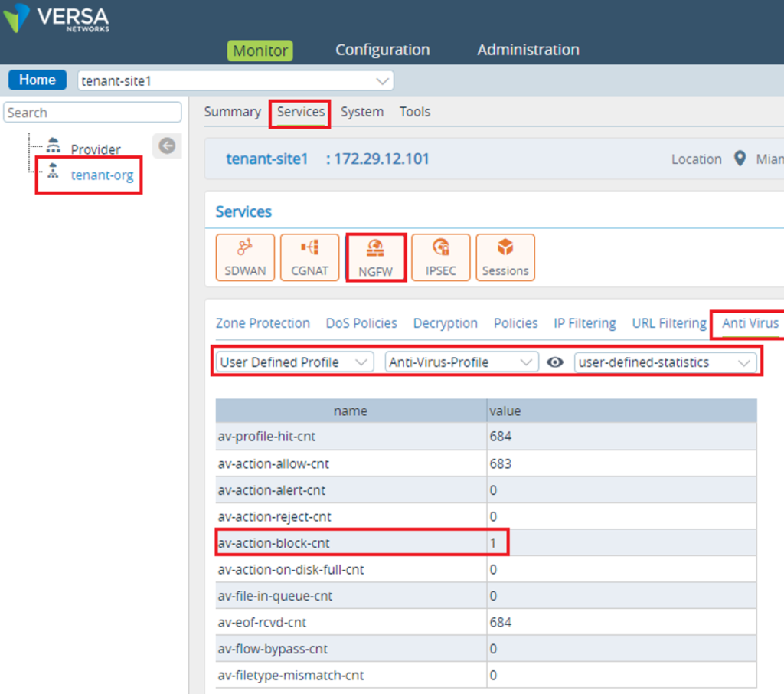784x694 pixels.
Task: Select the CGNAT service icon
Action: click(309, 257)
